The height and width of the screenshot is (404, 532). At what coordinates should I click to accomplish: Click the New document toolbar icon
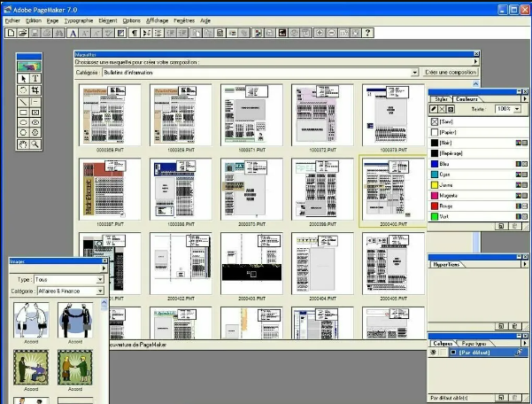pyautogui.click(x=11, y=33)
